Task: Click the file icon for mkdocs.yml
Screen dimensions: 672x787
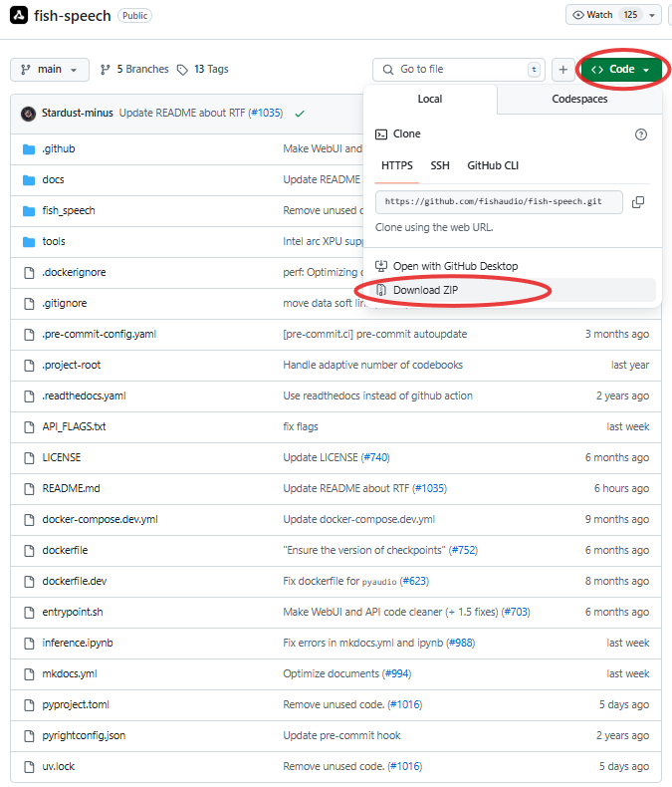Action: click(29, 674)
